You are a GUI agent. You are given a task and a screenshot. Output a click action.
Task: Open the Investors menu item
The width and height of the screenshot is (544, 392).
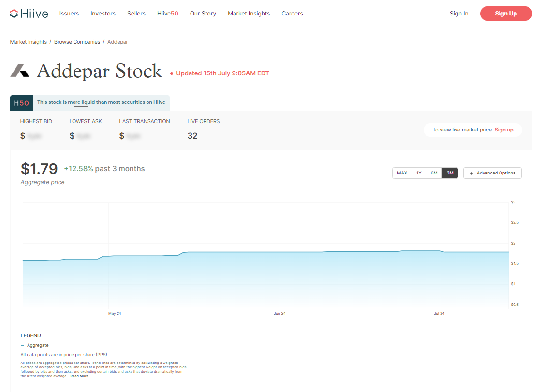(103, 14)
